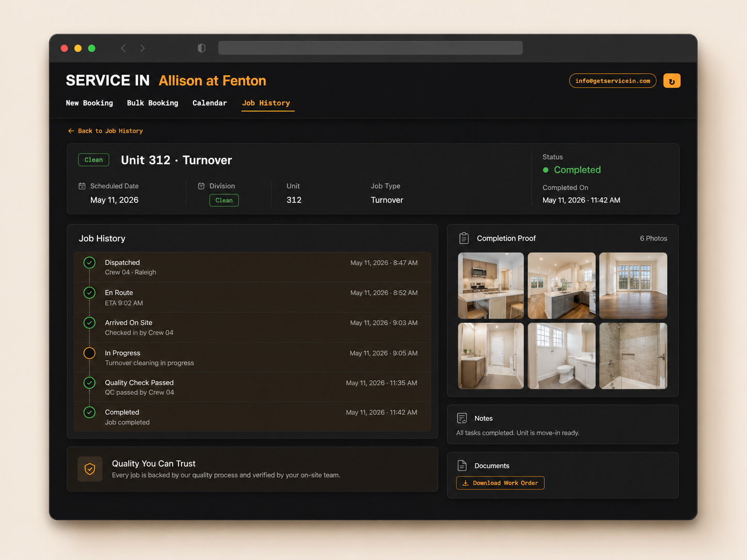Open the toilet bathroom photo

(562, 356)
